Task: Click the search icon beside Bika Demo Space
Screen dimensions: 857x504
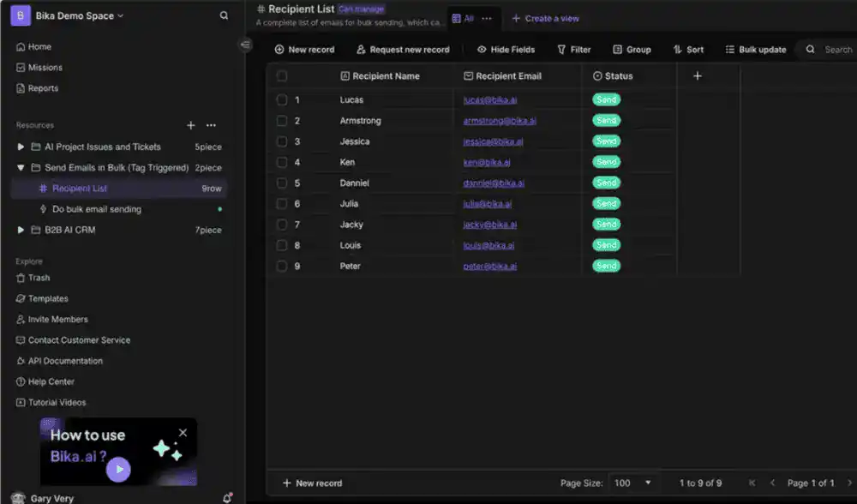Action: (224, 15)
